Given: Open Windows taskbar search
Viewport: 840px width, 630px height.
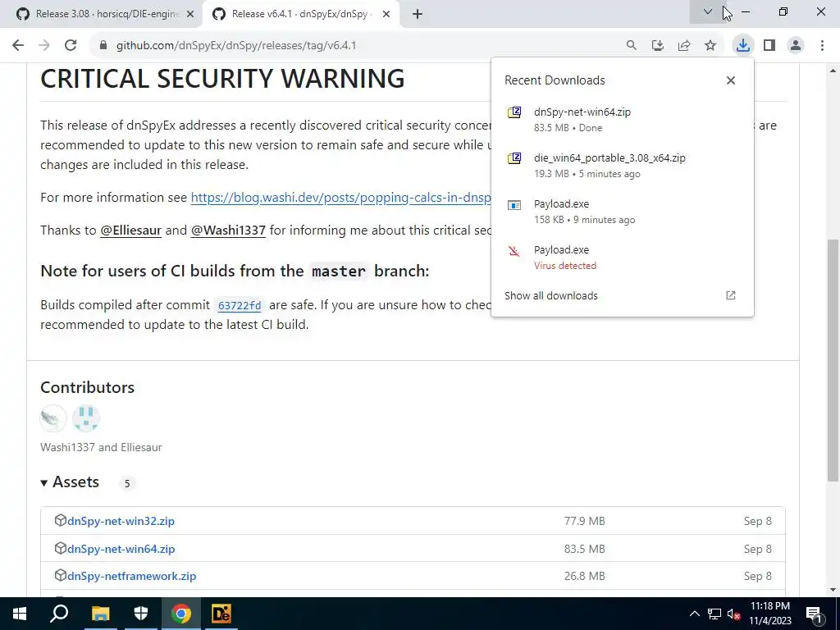Looking at the screenshot, I should pos(59,614).
